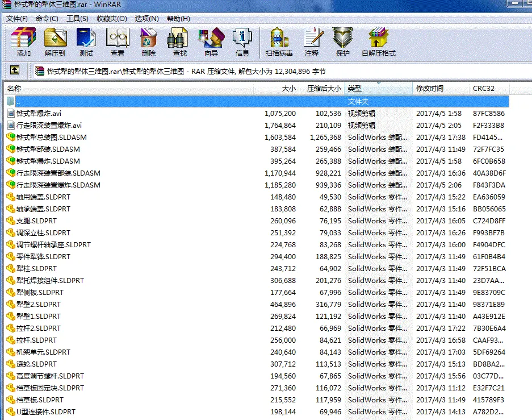Sort by Modified (修改时间) column header

(441, 89)
